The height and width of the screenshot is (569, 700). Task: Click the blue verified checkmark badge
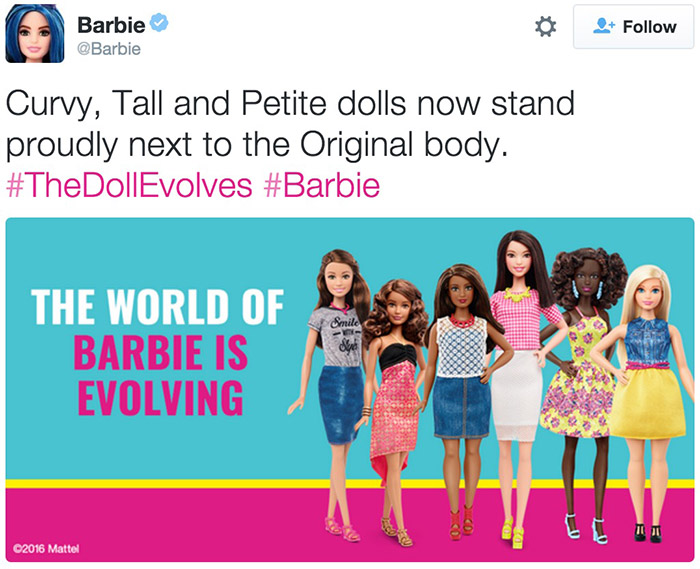[158, 22]
